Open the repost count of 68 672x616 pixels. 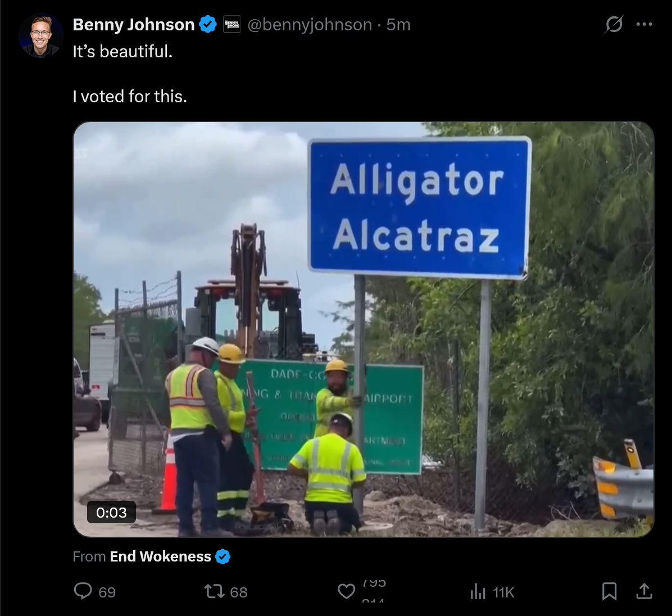pos(239,592)
